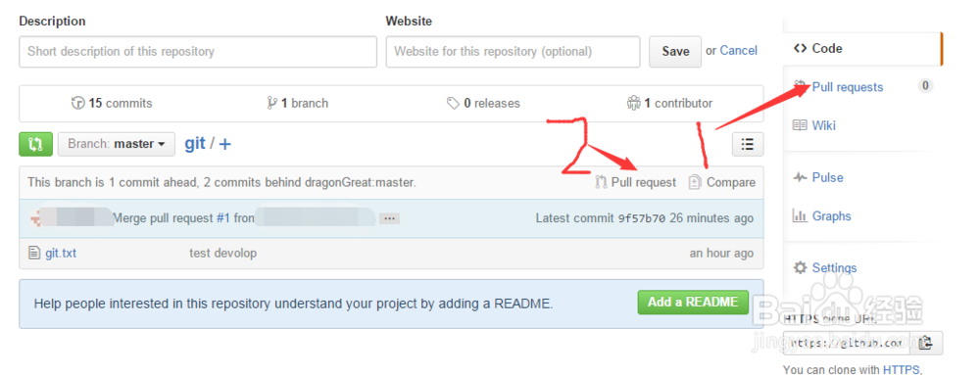
Task: Click the Pull request icon in branch bar
Action: (x=601, y=182)
